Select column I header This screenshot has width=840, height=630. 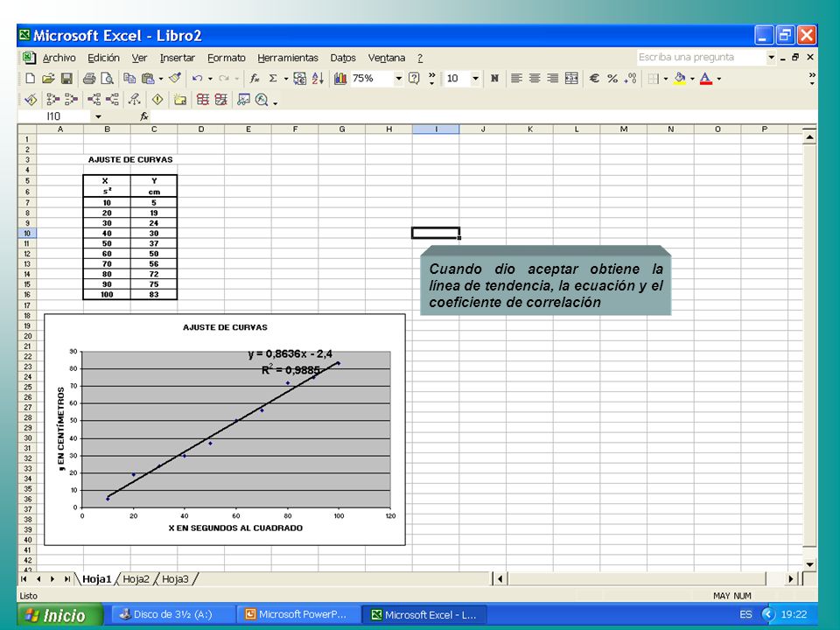(436, 129)
